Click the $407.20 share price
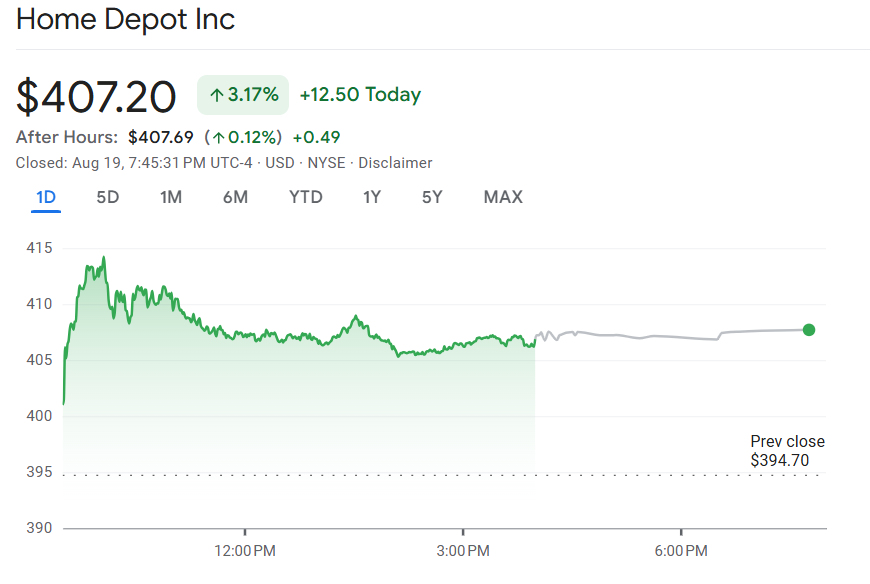The width and height of the screenshot is (870, 584). 97,96
